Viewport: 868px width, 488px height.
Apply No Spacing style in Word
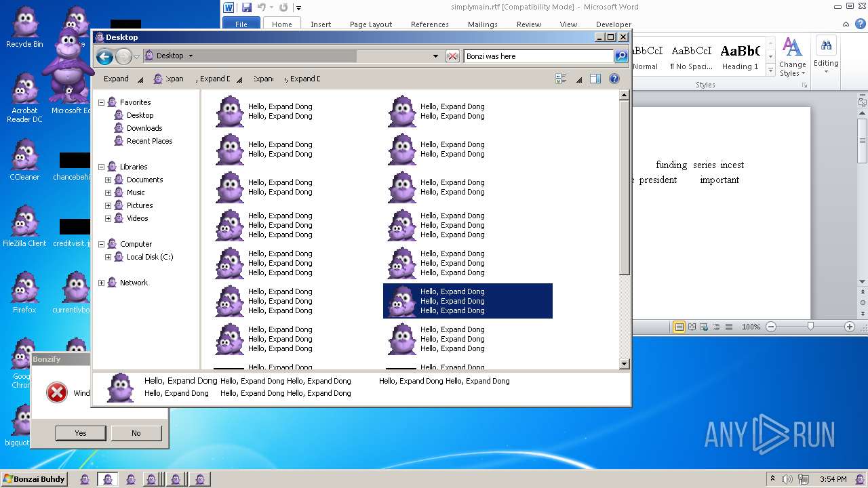[691, 56]
